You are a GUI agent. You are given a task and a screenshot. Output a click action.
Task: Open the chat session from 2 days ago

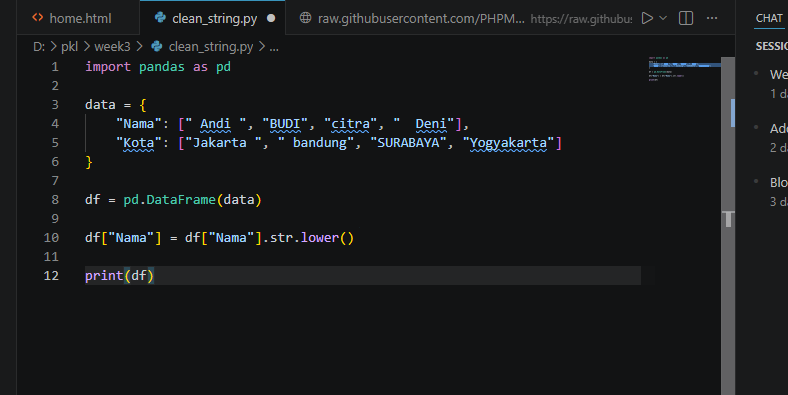pos(771,138)
